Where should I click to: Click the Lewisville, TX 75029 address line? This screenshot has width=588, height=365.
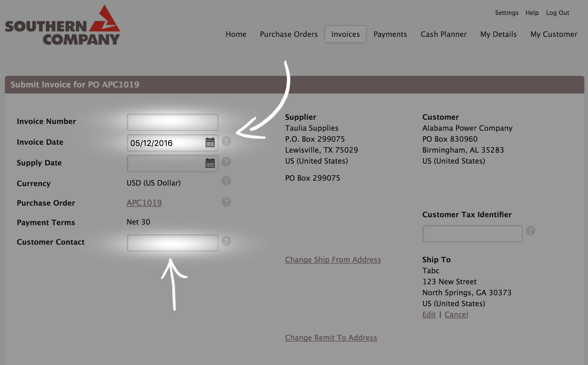click(321, 150)
